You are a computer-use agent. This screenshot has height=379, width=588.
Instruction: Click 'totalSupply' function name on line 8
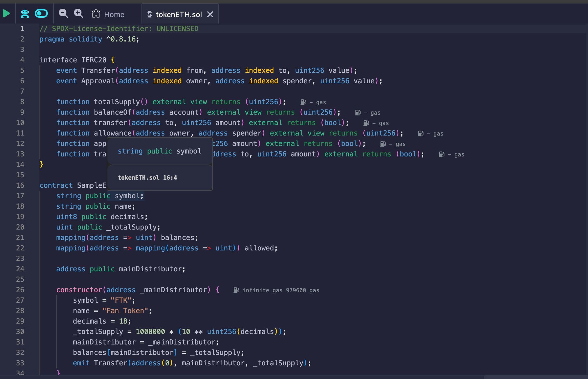[117, 102]
